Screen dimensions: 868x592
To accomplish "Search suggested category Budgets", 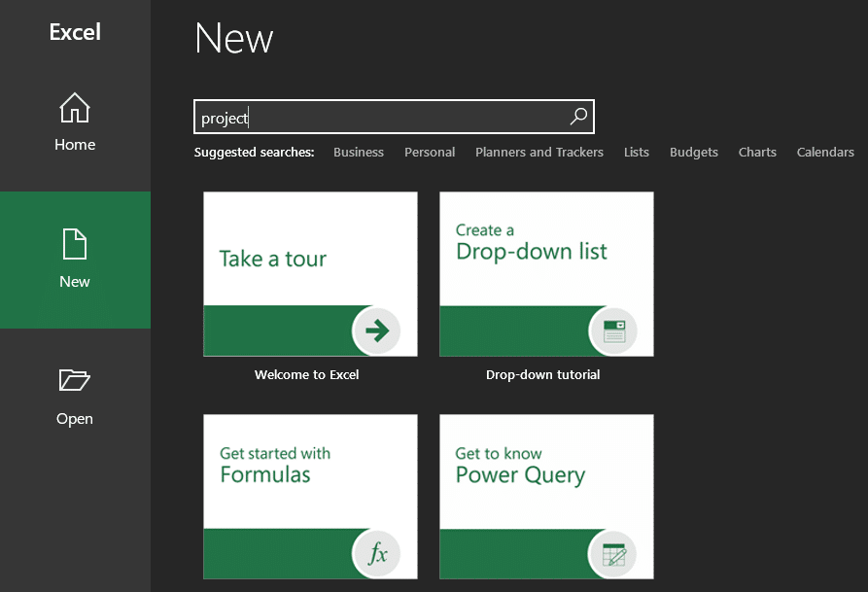I will pos(694,153).
